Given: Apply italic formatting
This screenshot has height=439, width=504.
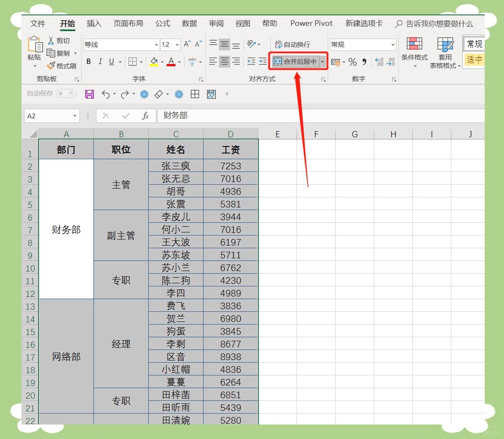Looking at the screenshot, I should 100,61.
